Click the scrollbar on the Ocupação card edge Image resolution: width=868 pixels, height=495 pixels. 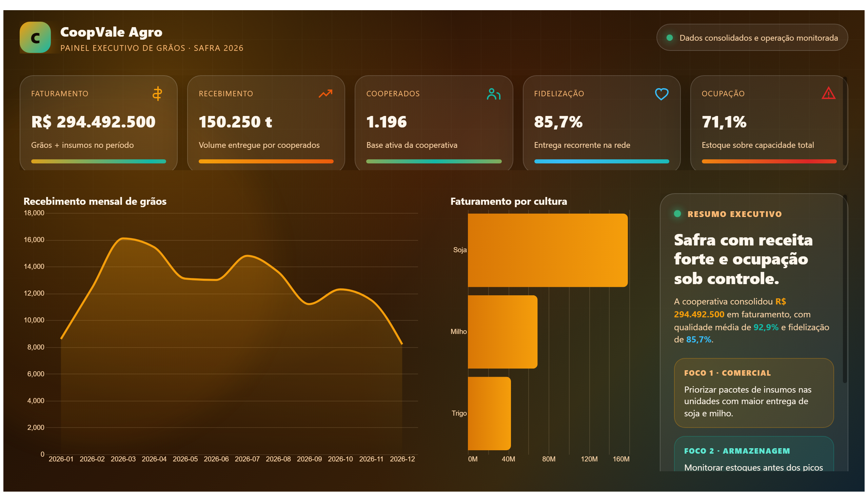(845, 122)
